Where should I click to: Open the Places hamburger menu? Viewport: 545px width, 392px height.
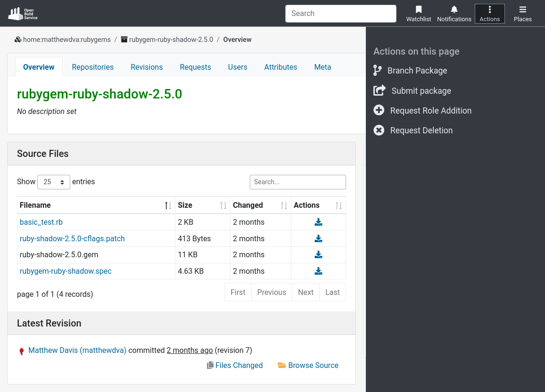pos(522,14)
